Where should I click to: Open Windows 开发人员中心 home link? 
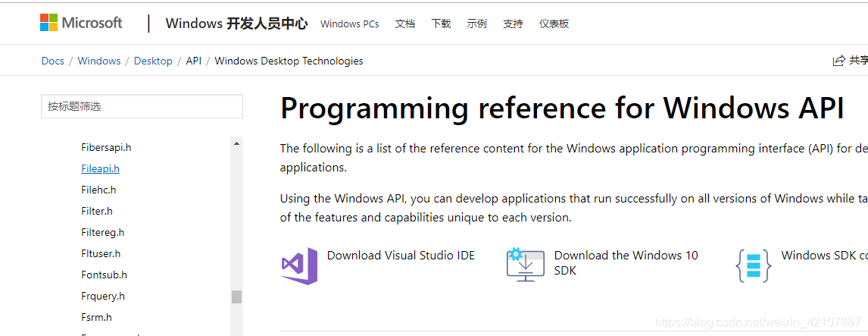point(236,24)
